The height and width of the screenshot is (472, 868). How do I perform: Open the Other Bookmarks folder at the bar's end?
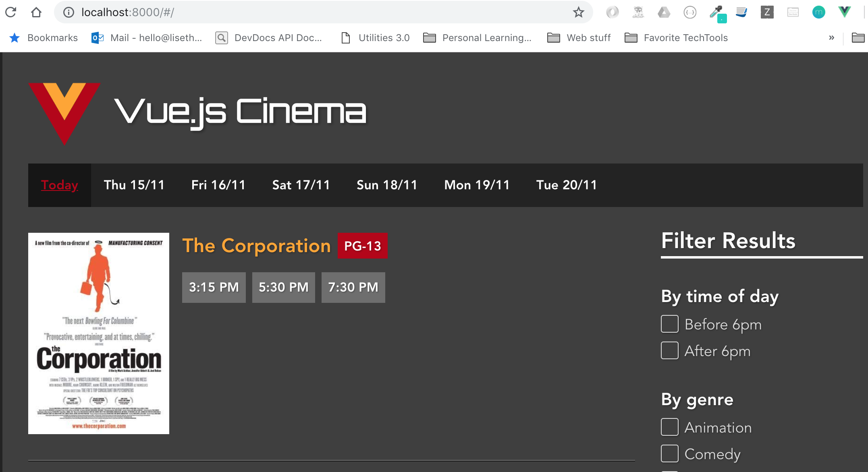pos(858,38)
